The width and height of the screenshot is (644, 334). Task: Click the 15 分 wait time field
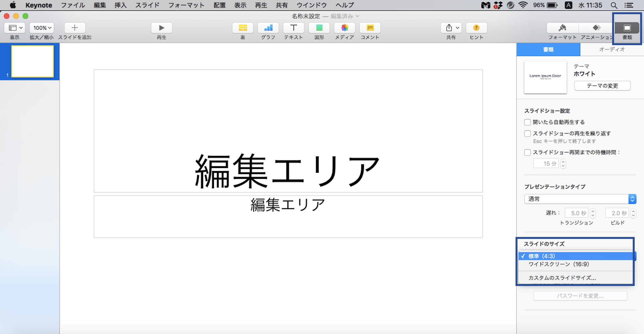546,163
